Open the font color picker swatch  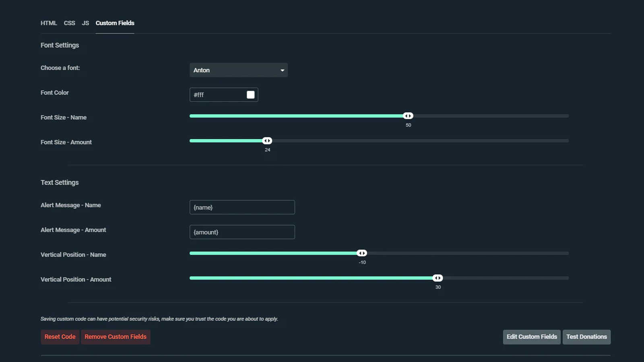250,95
